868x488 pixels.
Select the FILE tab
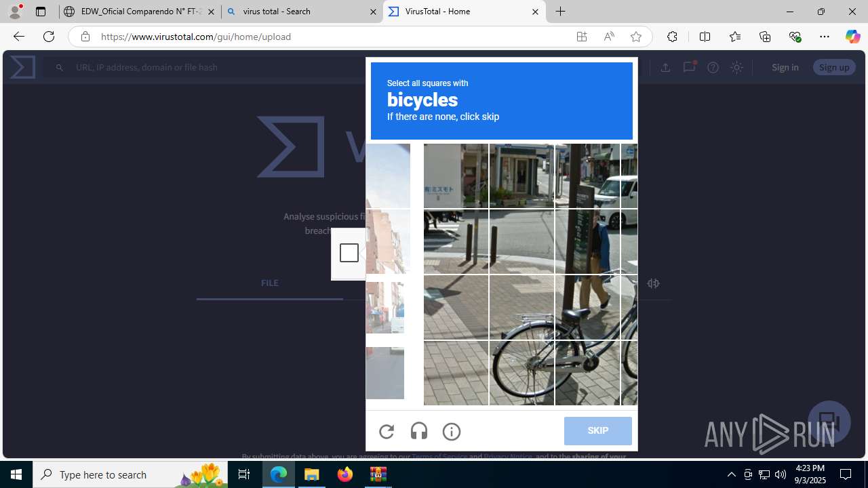tap(270, 283)
